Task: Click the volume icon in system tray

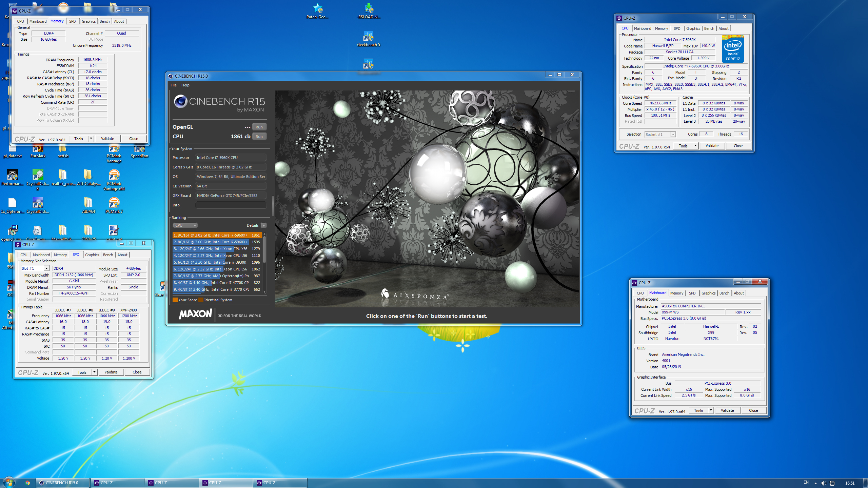Action: pyautogui.click(x=824, y=483)
